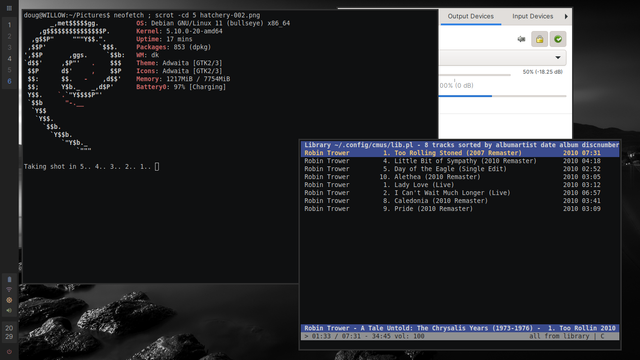
Task: Switch to workspace 5 in the sidebar
Action: (9, 70)
